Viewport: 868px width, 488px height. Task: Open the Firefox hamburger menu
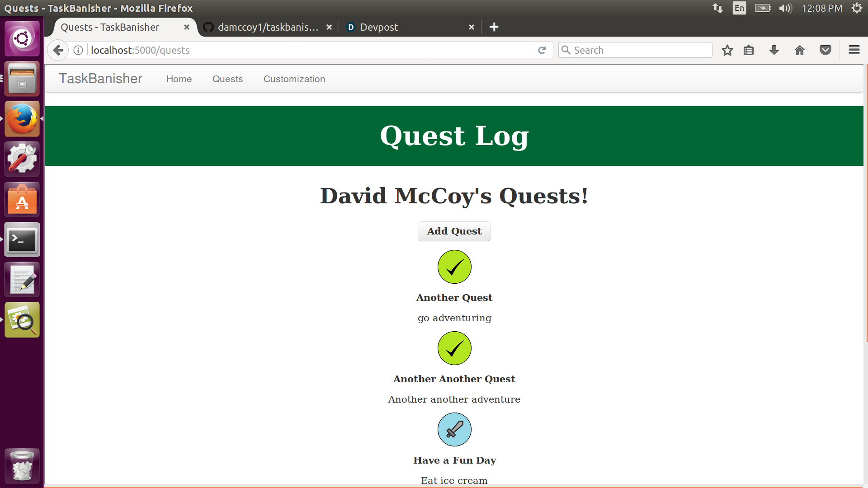(854, 50)
